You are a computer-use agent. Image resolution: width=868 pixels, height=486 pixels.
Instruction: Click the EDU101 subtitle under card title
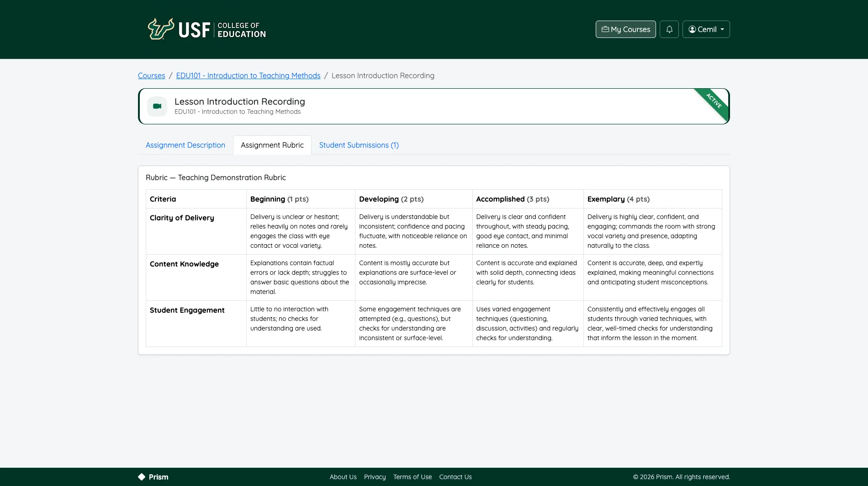pos(238,112)
